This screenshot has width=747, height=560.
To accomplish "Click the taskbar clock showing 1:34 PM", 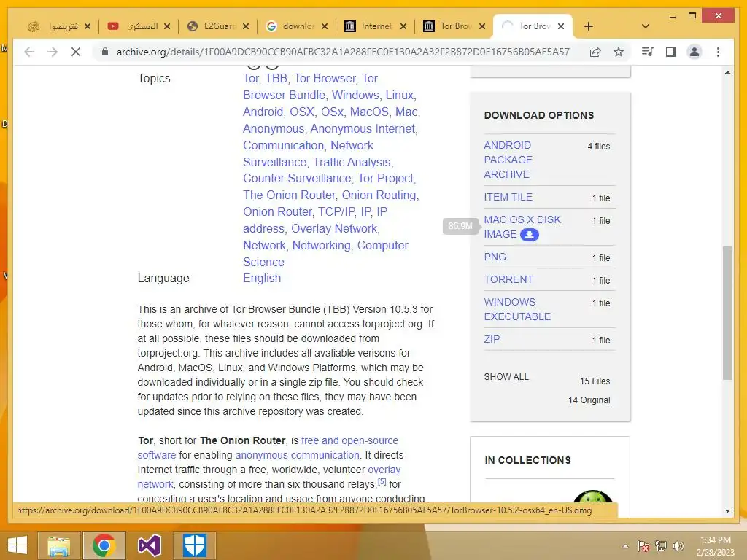I will pyautogui.click(x=716, y=546).
